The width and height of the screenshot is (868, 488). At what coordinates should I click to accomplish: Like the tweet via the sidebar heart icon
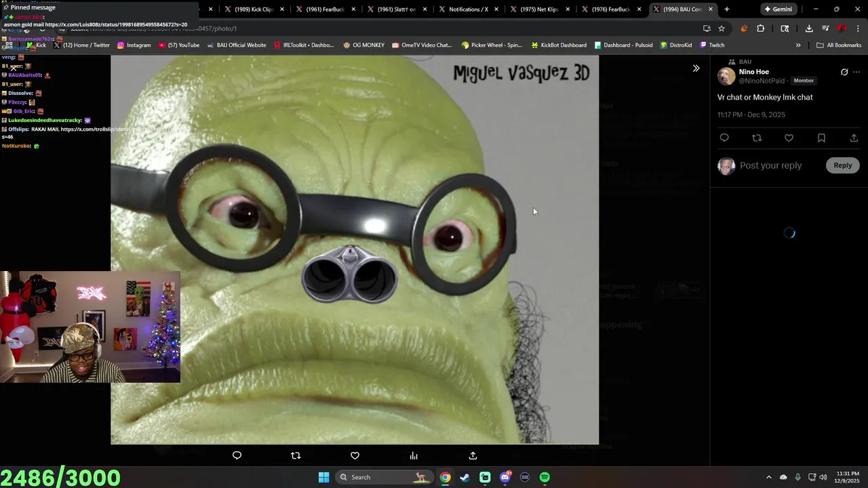(789, 138)
